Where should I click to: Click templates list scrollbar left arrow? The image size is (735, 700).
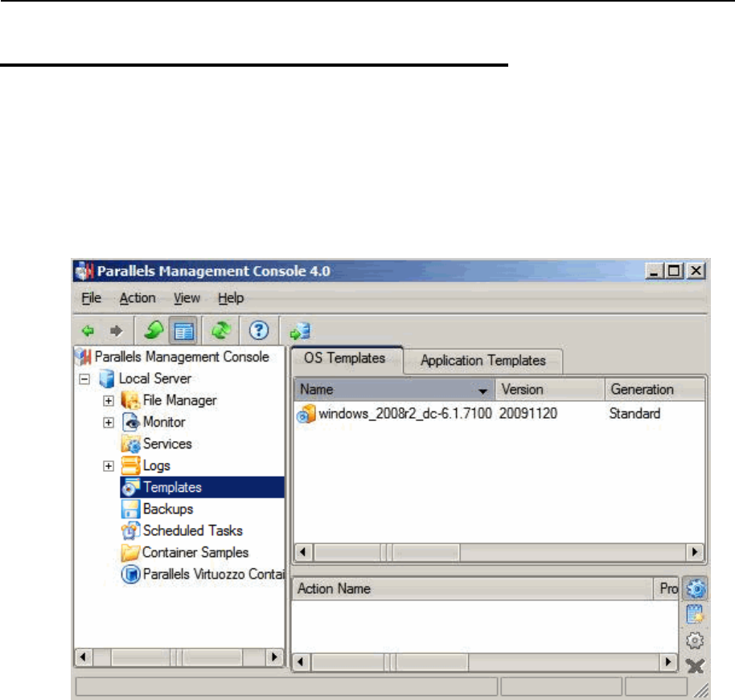[303, 552]
